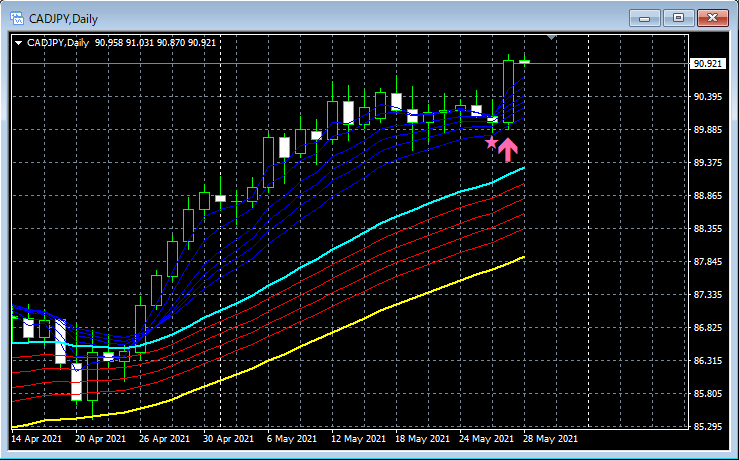Screen dimensions: 740x460
Task: Click the 20 Apr 2021 date label
Action: (101, 439)
